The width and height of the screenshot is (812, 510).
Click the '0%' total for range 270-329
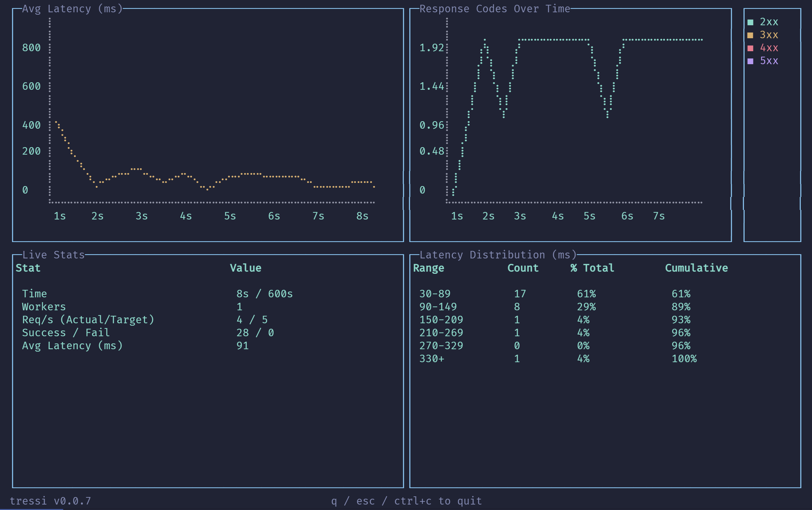(583, 346)
